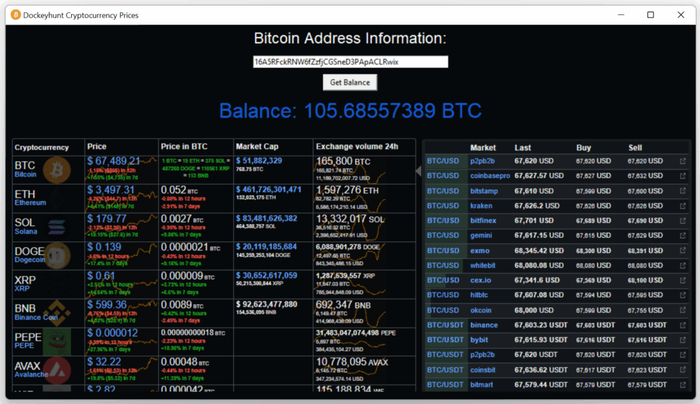
Task: Click the Bitcoin logo icon
Action: point(55,168)
